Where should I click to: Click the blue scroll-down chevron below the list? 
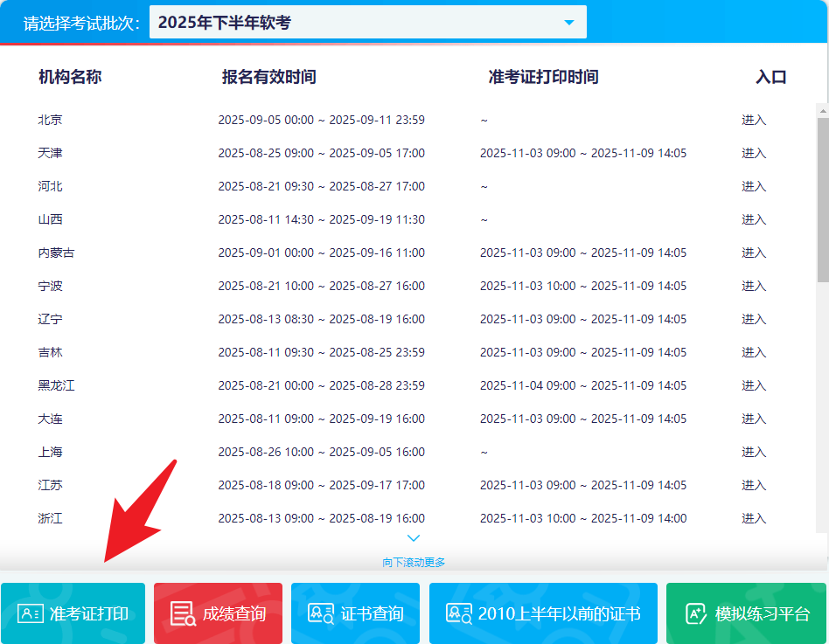tap(414, 538)
